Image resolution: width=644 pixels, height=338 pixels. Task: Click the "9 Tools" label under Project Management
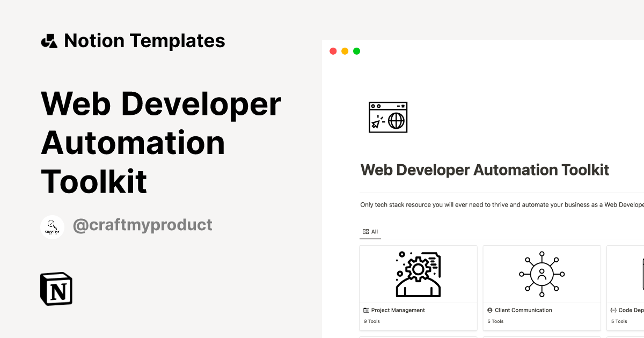coord(372,321)
